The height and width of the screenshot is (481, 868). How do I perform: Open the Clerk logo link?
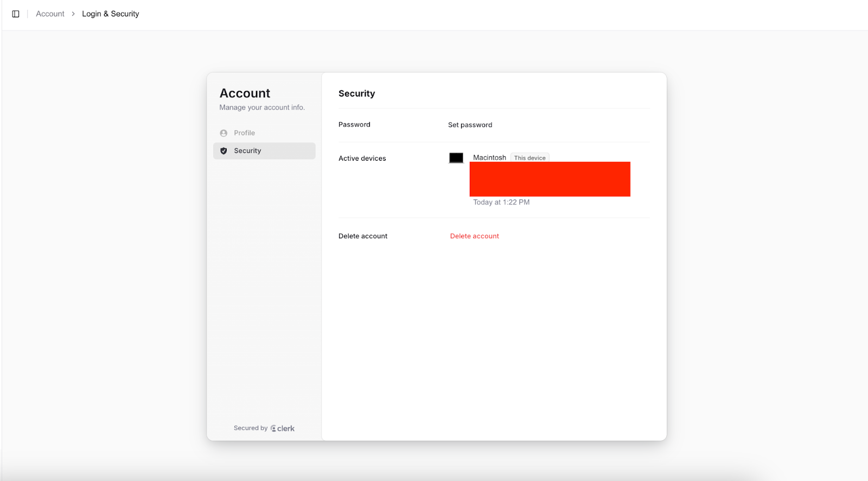pos(283,428)
